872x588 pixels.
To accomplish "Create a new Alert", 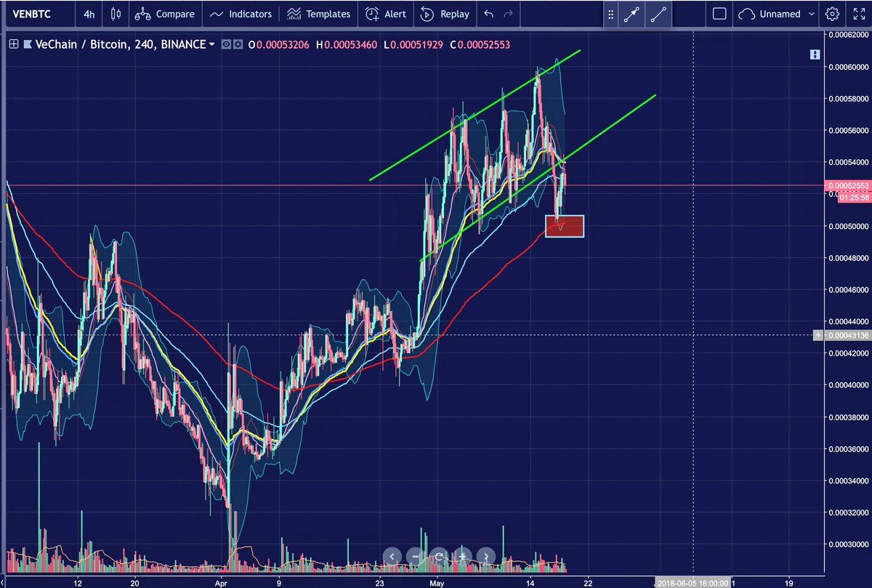I will (386, 14).
